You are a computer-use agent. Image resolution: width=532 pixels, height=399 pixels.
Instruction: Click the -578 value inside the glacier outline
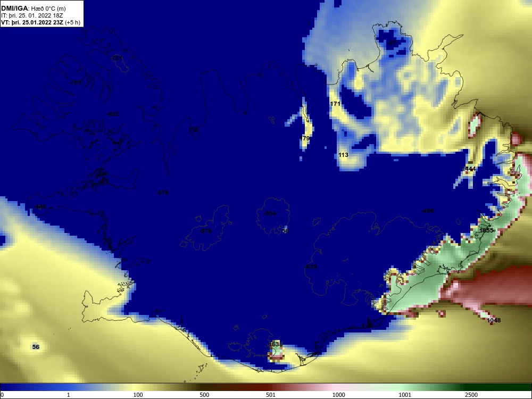tap(205, 231)
